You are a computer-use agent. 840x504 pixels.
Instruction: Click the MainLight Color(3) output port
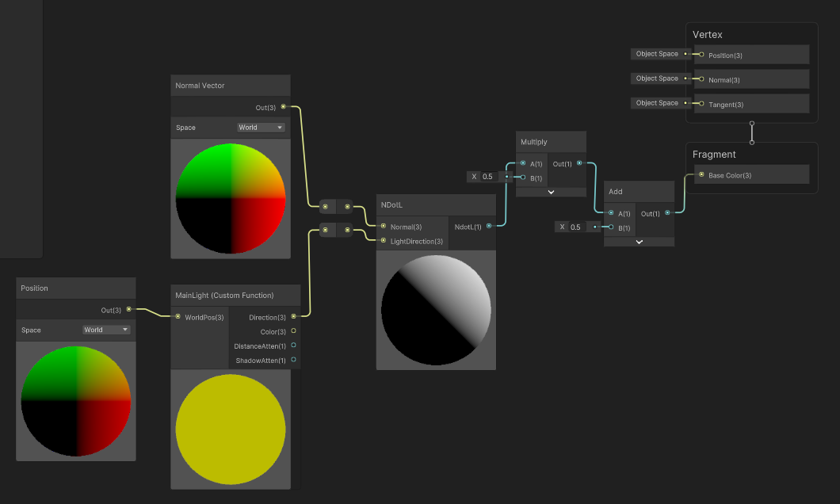click(293, 330)
